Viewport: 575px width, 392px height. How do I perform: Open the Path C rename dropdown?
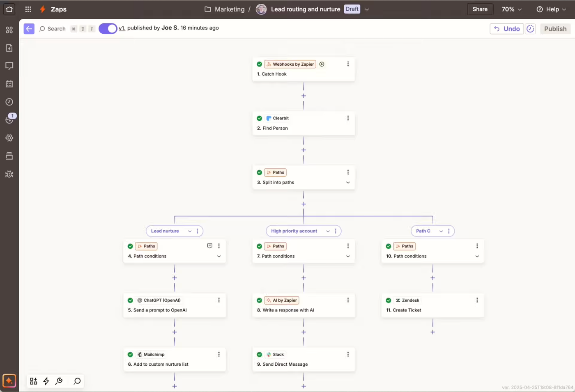click(441, 231)
